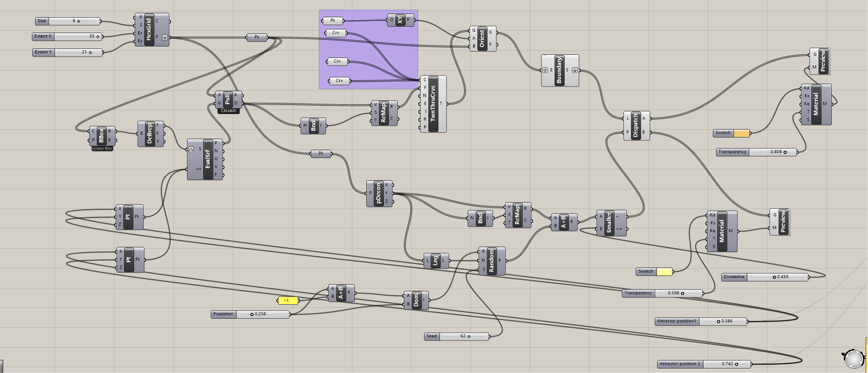This screenshot has width=868, height=373.
Task: Click the Union Box label under BBox
Action: [x=102, y=148]
